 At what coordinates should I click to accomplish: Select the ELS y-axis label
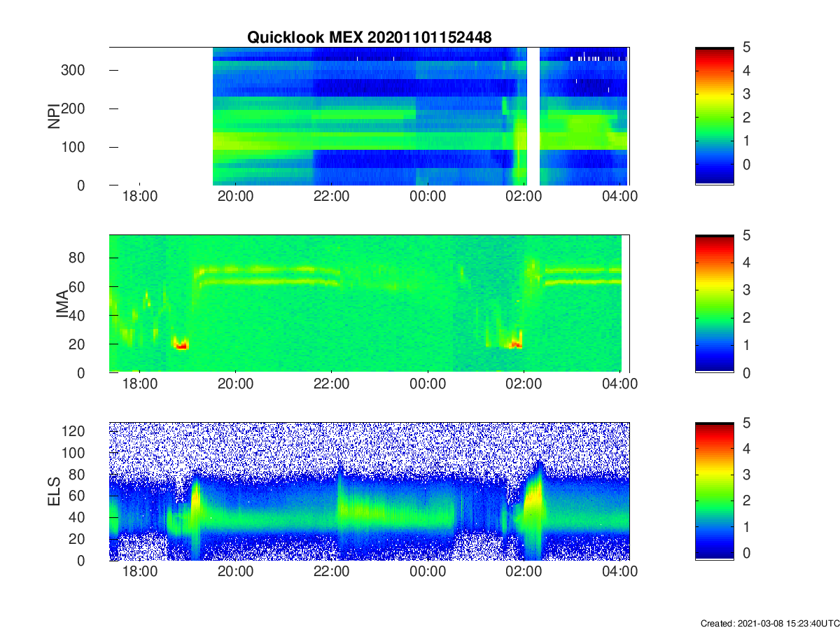coord(53,491)
